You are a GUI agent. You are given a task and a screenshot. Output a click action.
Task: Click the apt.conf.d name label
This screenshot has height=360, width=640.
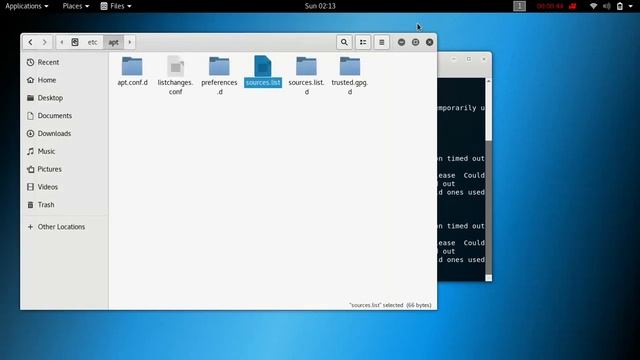pyautogui.click(x=132, y=82)
